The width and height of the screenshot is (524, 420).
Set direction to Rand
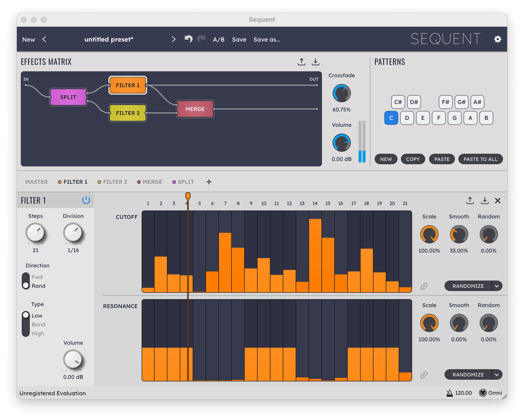38,286
